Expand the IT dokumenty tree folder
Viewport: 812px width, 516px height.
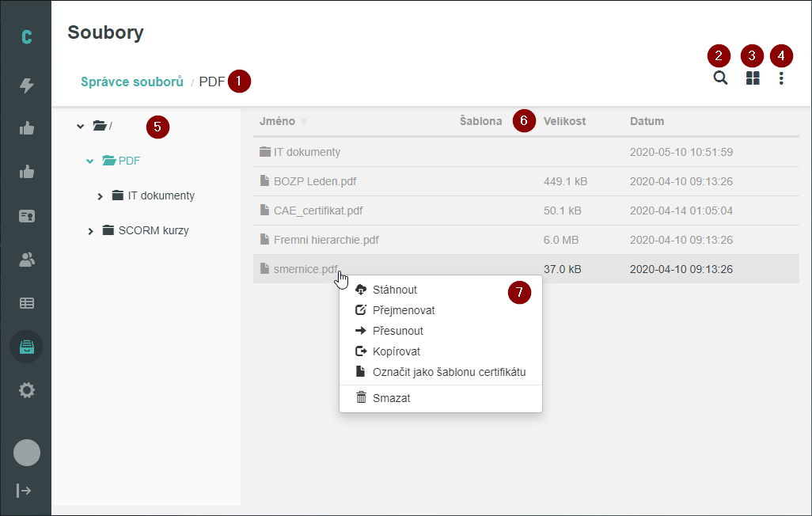[x=100, y=195]
